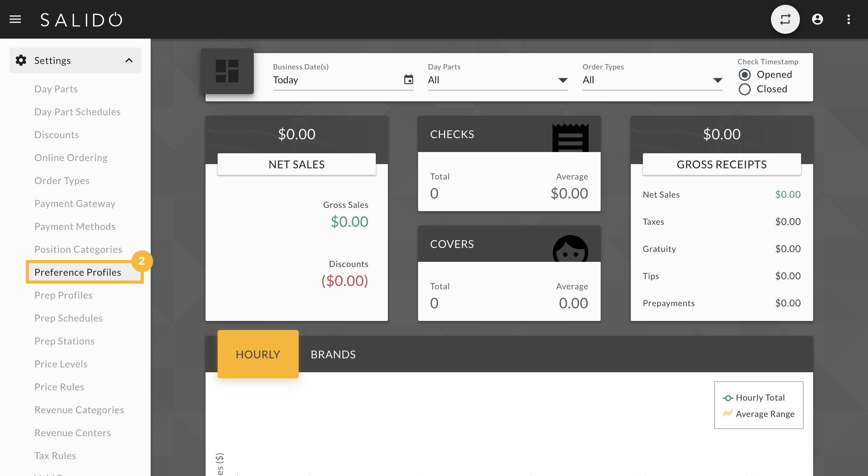
Task: Open Price Levels settings
Action: (x=61, y=364)
